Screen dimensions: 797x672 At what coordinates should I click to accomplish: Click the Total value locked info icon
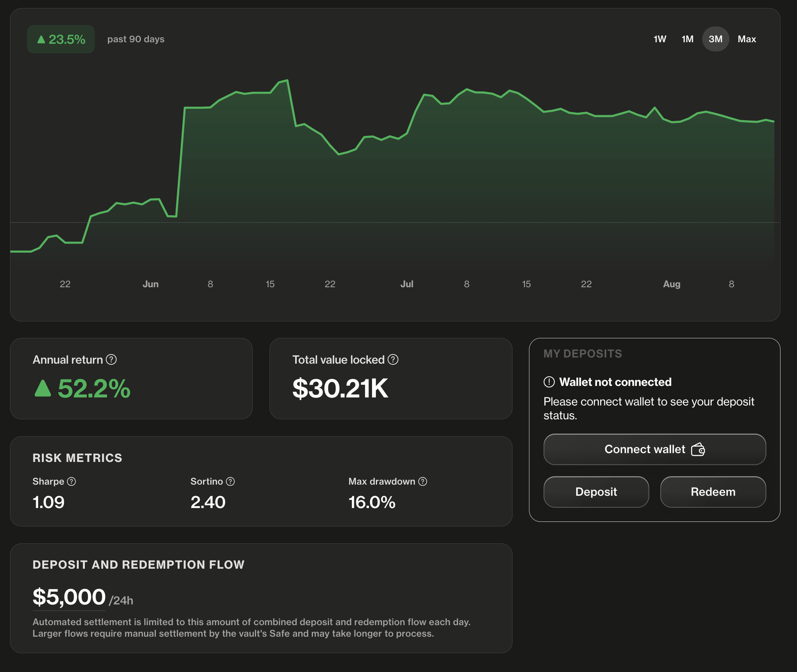pos(393,360)
